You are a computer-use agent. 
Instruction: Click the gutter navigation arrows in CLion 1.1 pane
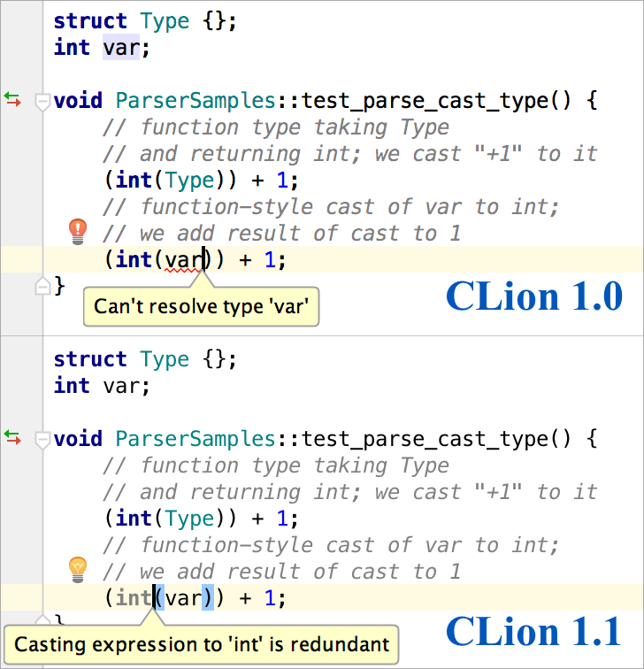pos(12,437)
